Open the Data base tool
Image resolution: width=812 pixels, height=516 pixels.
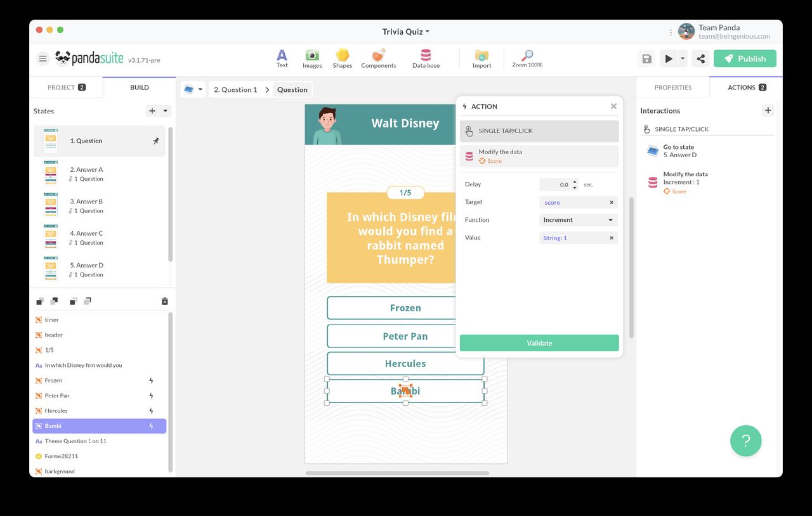pos(426,58)
